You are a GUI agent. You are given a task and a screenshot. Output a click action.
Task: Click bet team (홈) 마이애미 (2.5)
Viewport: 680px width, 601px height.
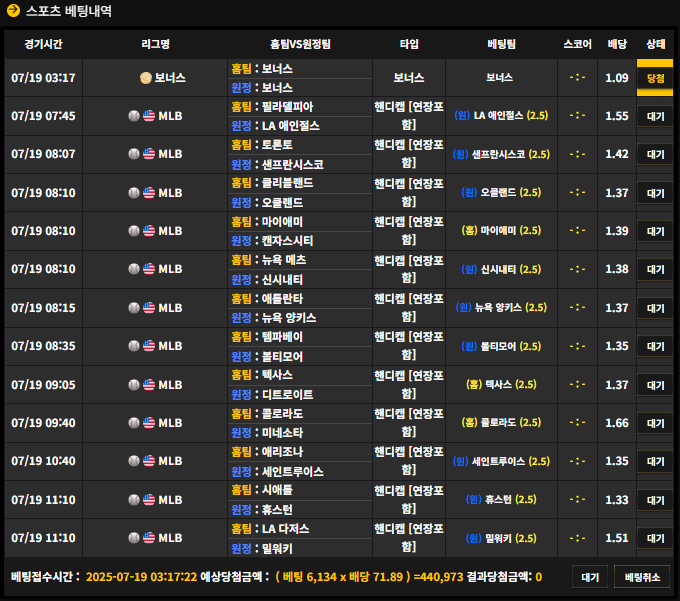click(501, 231)
